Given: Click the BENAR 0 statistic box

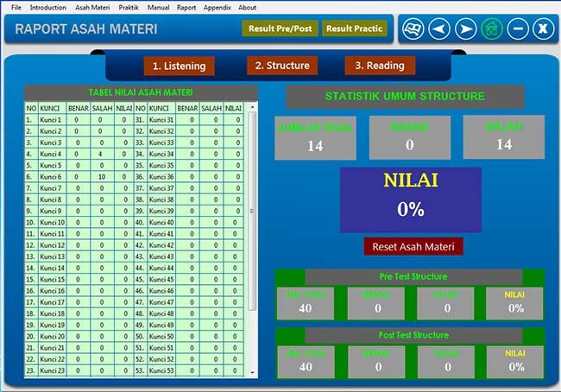Looking at the screenshot, I should click(x=410, y=137).
